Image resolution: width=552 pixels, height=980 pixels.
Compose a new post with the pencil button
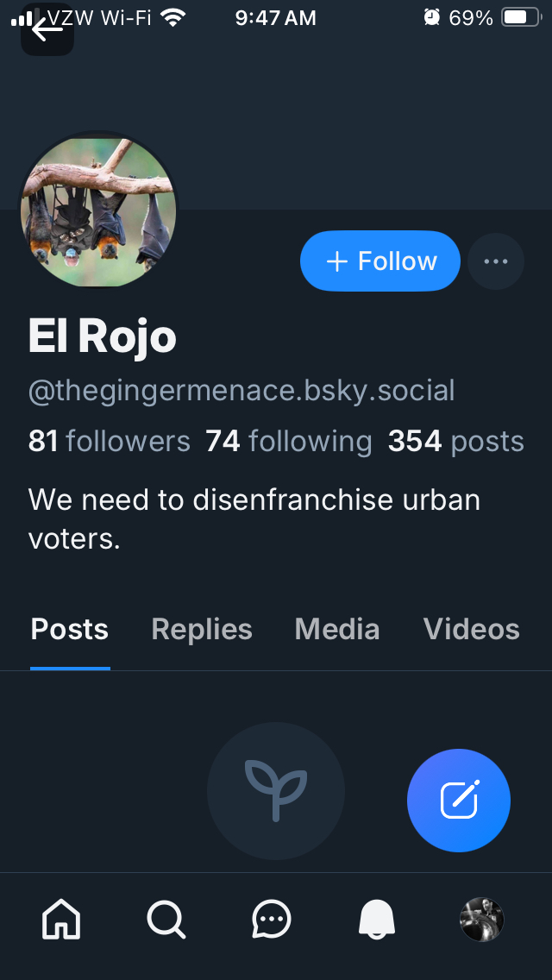[x=459, y=801]
